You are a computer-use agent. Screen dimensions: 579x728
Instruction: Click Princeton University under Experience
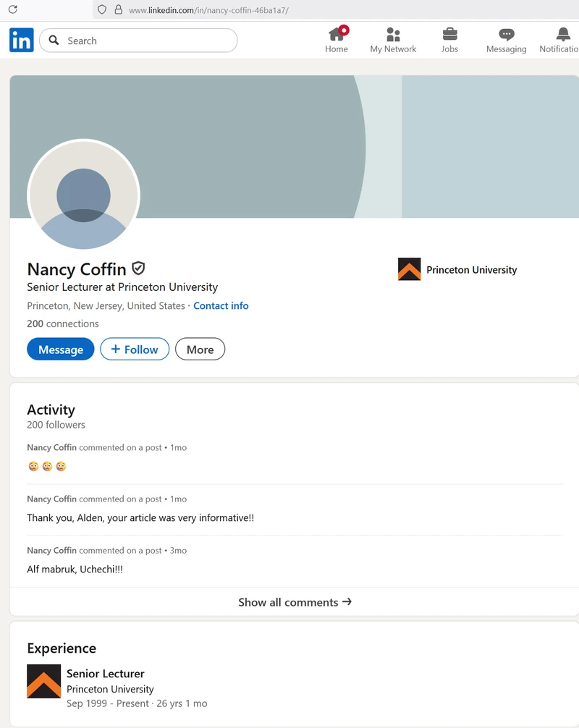point(110,689)
